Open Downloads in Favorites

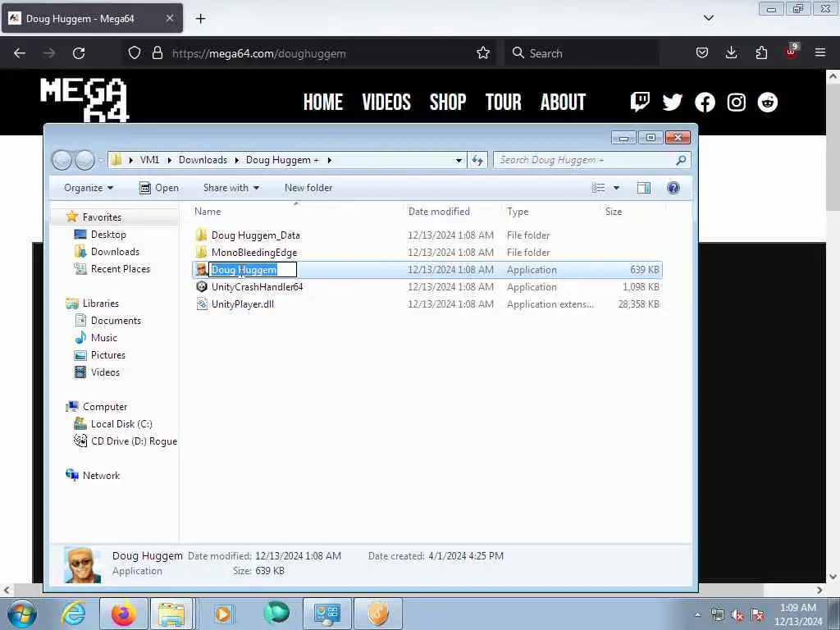pyautogui.click(x=115, y=251)
